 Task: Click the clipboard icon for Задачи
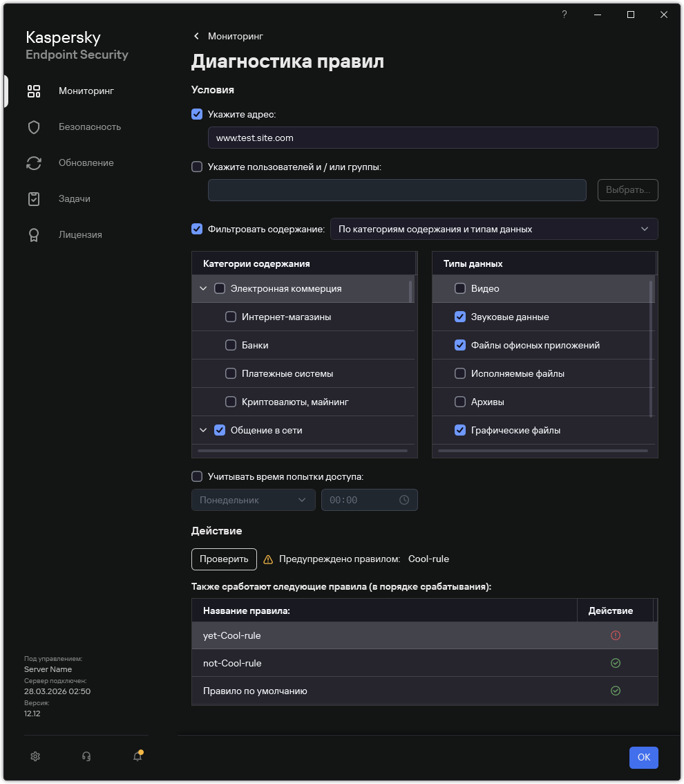pyautogui.click(x=34, y=199)
